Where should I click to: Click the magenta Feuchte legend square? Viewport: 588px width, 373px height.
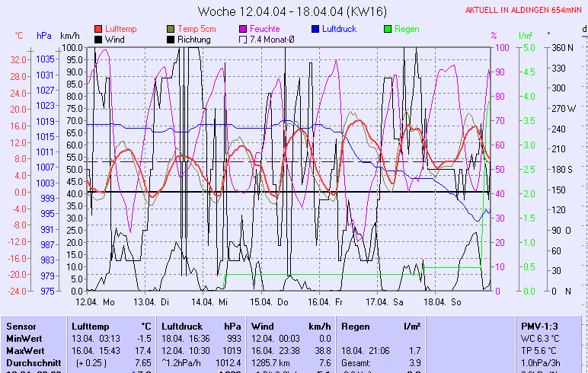point(244,29)
